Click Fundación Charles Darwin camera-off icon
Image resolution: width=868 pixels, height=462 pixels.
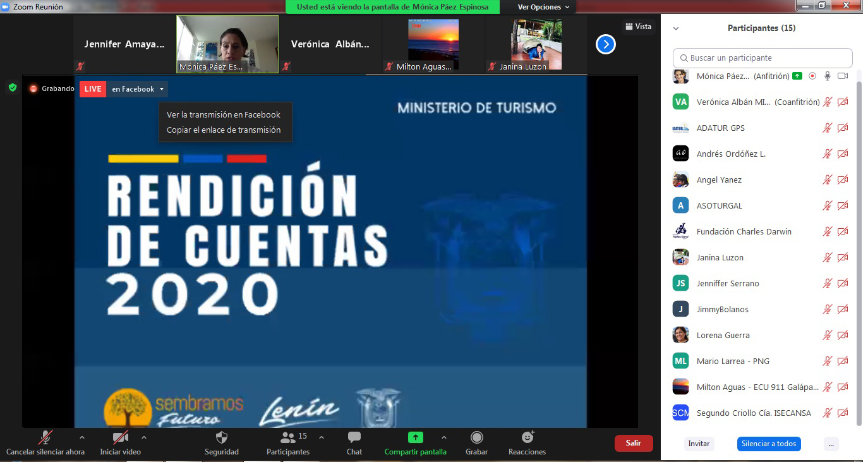843,231
